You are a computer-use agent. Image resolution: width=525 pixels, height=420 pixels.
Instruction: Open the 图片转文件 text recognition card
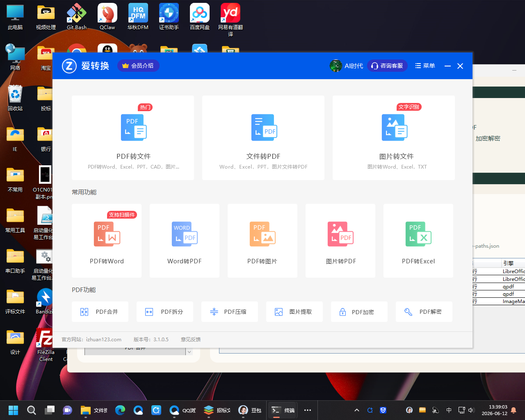coord(394,138)
